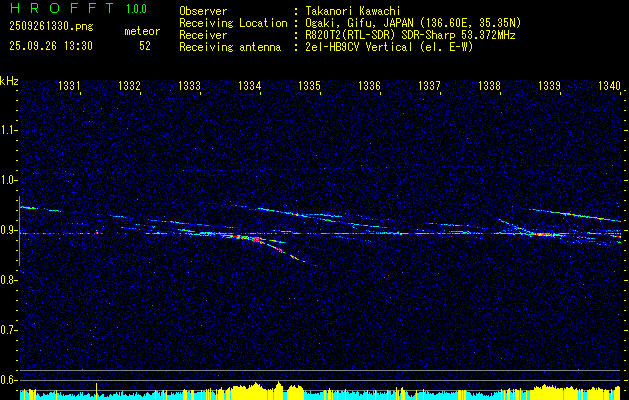Select the version number 1.0.0
The image size is (629, 400).
point(136,9)
